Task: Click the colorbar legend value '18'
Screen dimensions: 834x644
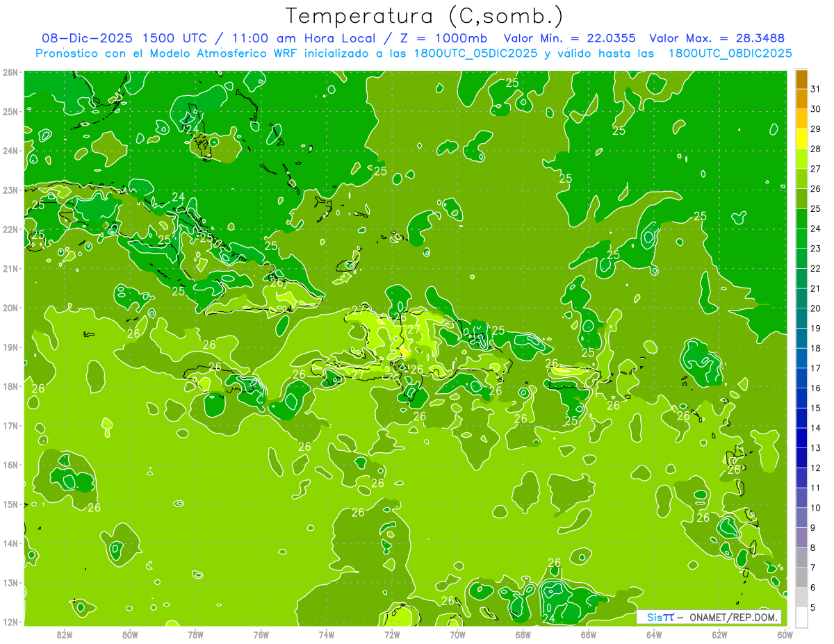Action: click(x=816, y=348)
